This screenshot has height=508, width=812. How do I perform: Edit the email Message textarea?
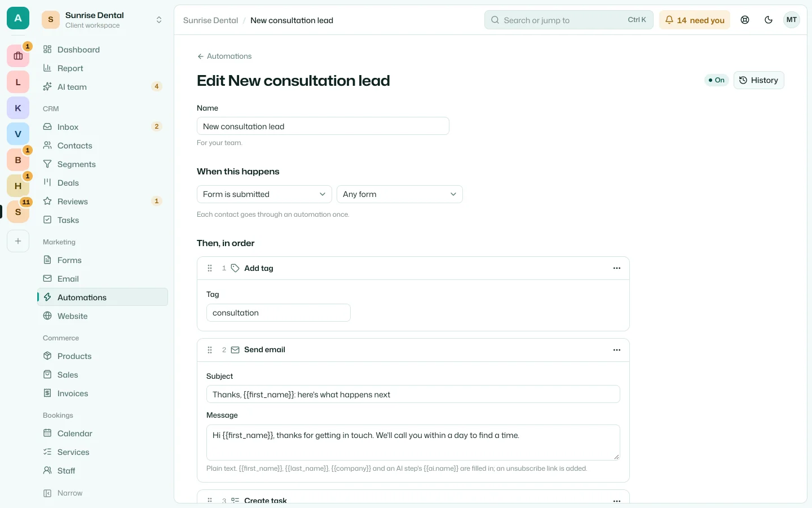(413, 443)
